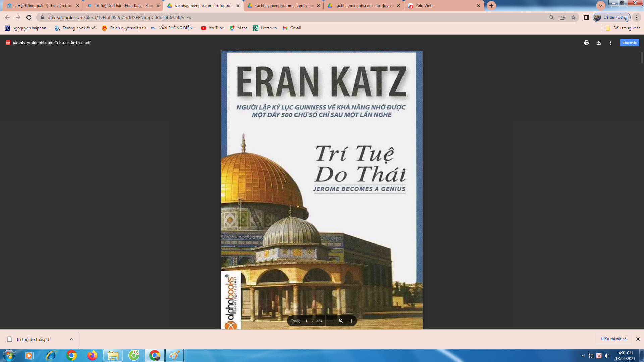Screen dimensions: 644x362
Task: Open the ngoquyen.haiphon bookmark
Action: [x=27, y=28]
